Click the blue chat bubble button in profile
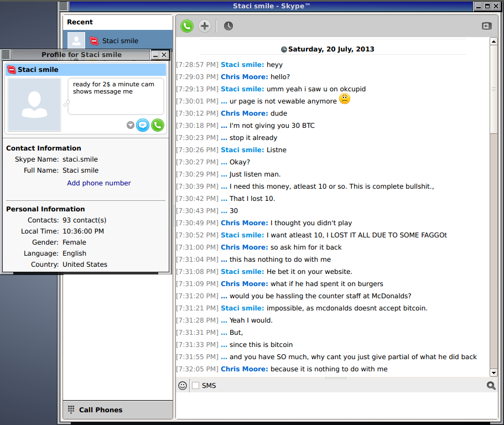This screenshot has width=504, height=425. point(143,125)
